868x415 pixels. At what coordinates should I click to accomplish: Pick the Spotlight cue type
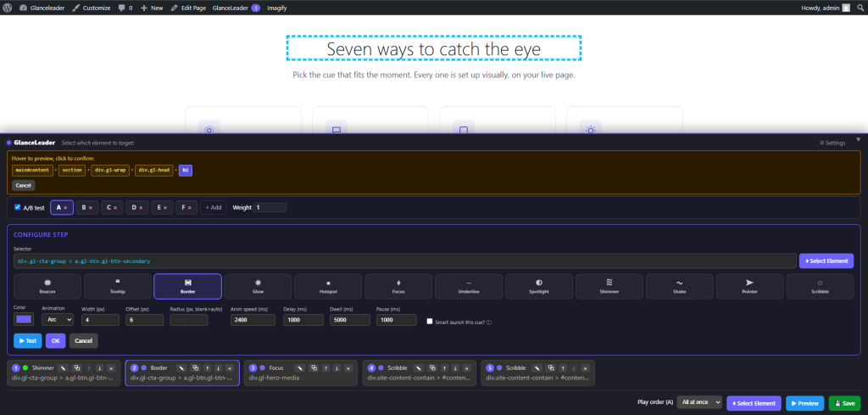pos(539,287)
